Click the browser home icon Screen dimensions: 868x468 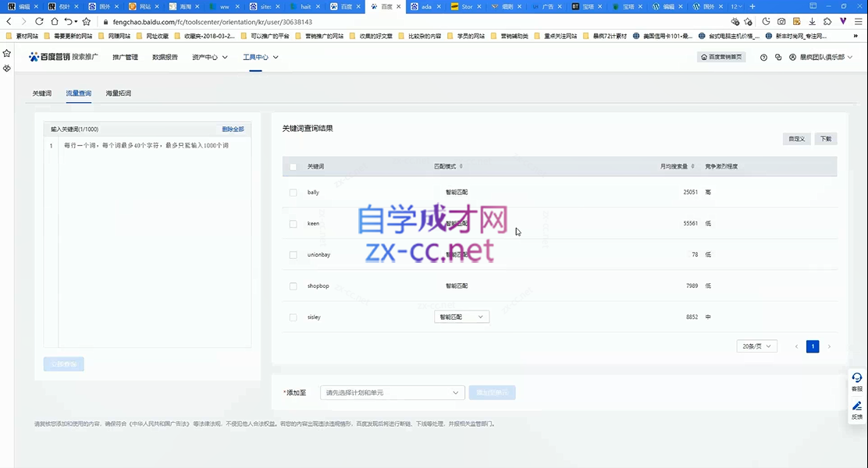tap(54, 22)
